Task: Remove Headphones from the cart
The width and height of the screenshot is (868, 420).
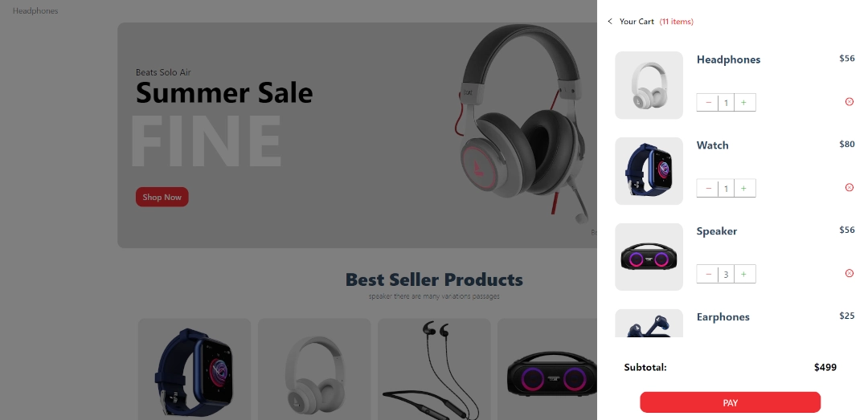Action: click(850, 102)
